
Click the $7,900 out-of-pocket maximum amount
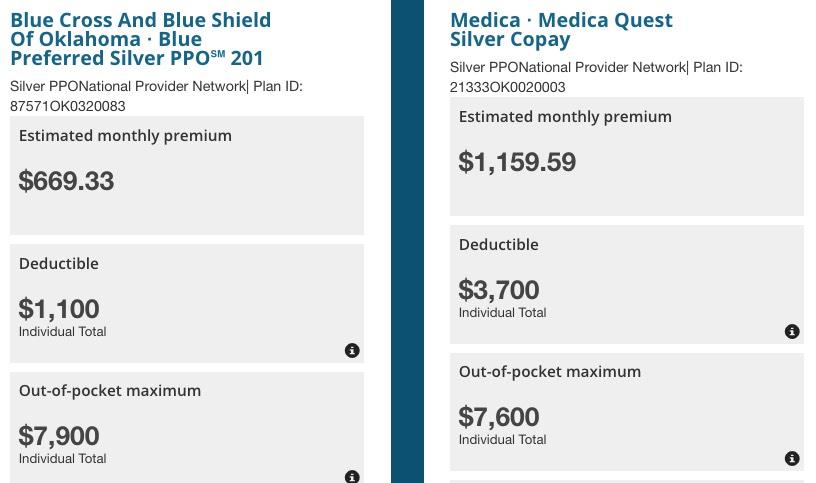(59, 435)
